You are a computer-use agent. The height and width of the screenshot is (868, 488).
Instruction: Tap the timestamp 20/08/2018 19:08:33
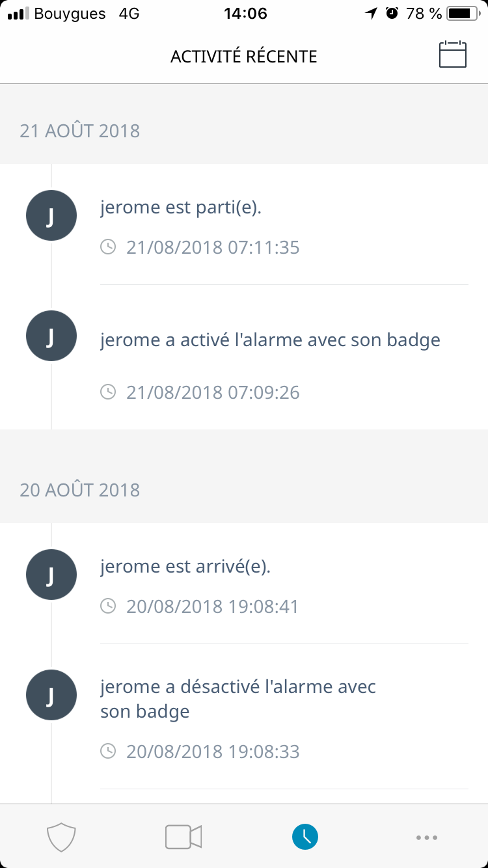click(213, 752)
